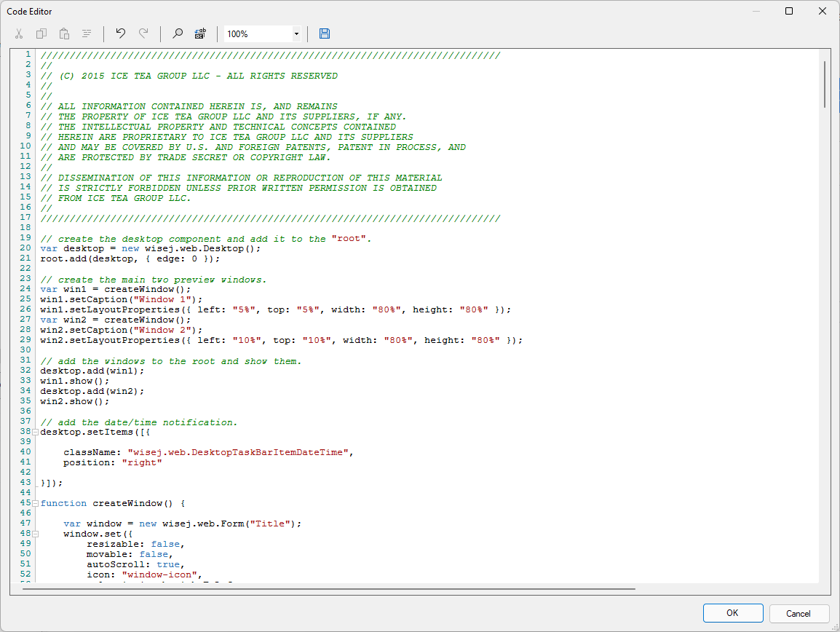The width and height of the screenshot is (840, 632).
Task: Click the line "movable: false,"
Action: 130,554
